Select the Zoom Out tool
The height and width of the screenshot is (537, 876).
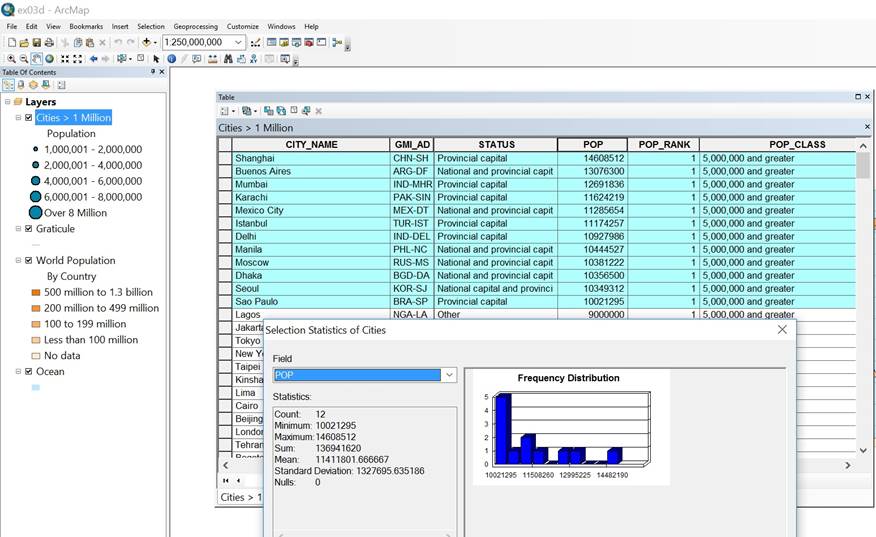(23, 59)
